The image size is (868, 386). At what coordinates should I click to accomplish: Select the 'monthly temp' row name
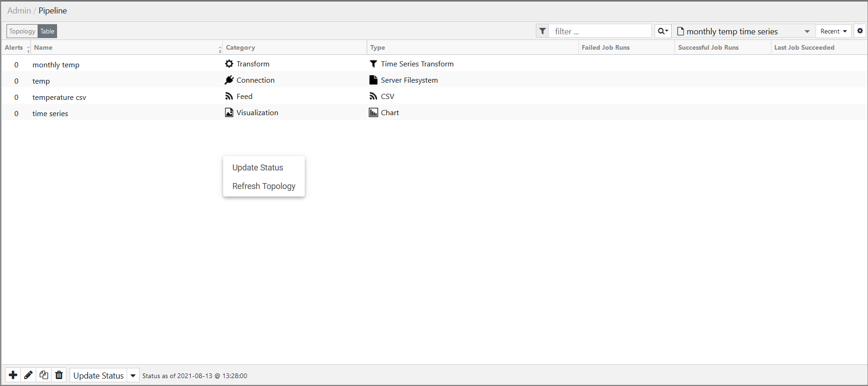56,65
